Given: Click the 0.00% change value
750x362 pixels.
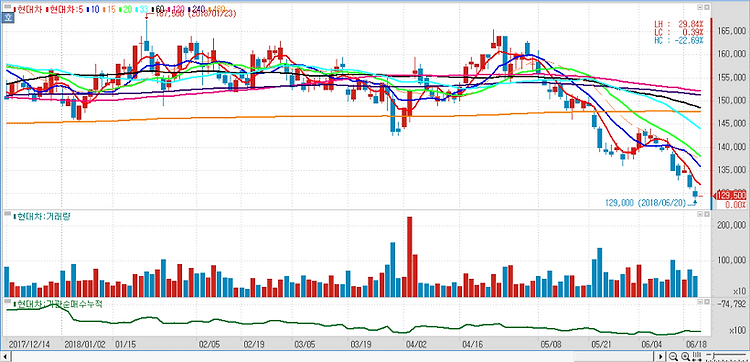Looking at the screenshot, I should pos(736,205).
